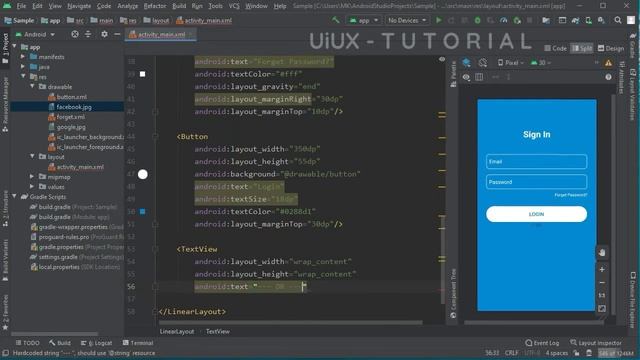Set preview zoom to 1:1
This screenshot has height=360, width=640.
(x=602, y=296)
